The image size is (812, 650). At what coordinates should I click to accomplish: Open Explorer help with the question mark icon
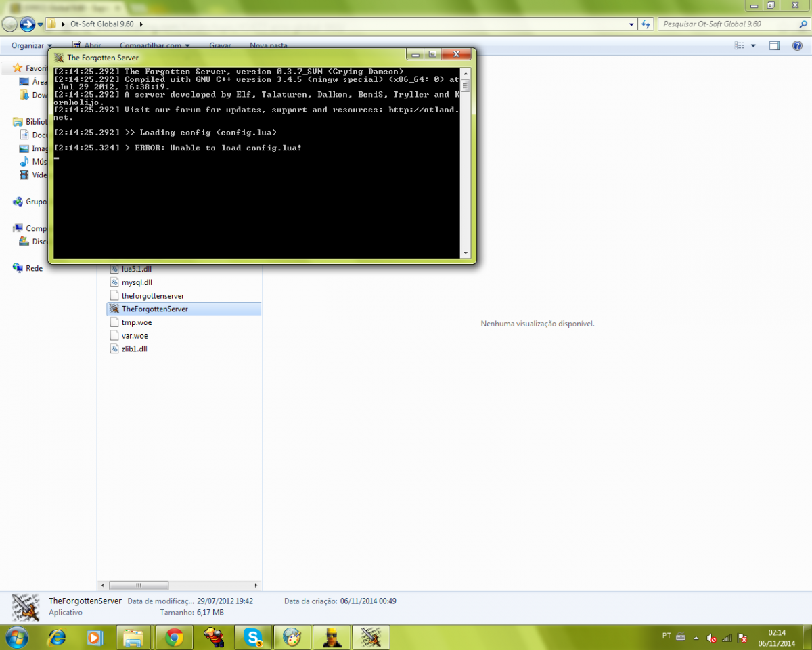point(798,45)
